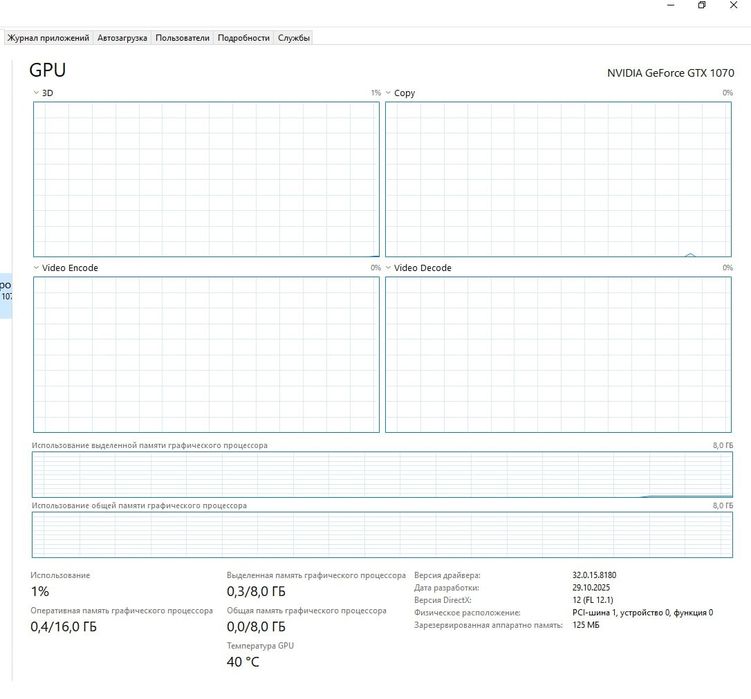This screenshot has width=751, height=699.
Task: Click the 125 МБ reserved memory value
Action: [x=586, y=625]
